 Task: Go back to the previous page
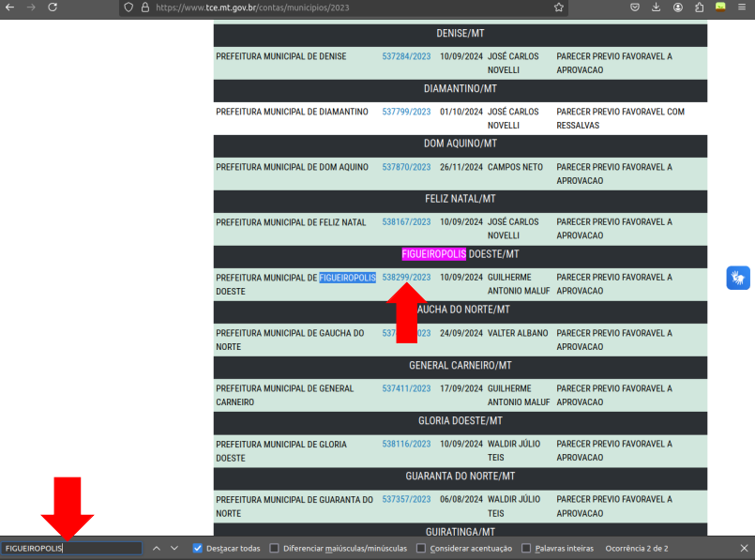point(9,8)
